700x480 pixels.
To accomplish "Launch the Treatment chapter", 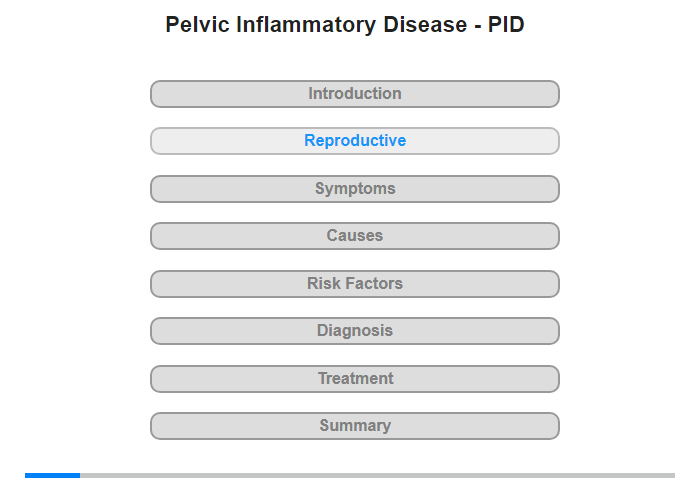I will click(x=355, y=379).
